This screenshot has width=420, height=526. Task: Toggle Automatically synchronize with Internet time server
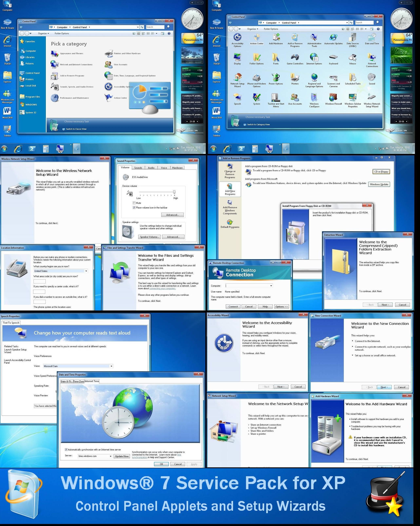pyautogui.click(x=66, y=450)
